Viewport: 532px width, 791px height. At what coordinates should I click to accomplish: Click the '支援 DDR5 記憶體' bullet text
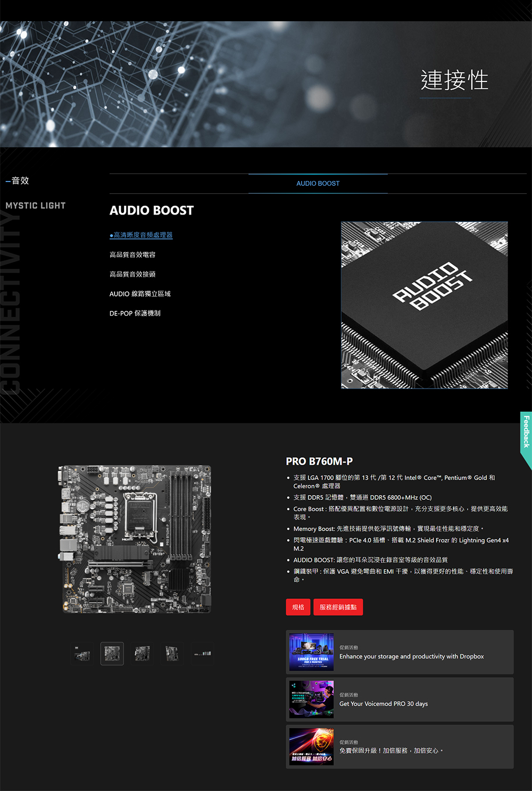coord(363,498)
